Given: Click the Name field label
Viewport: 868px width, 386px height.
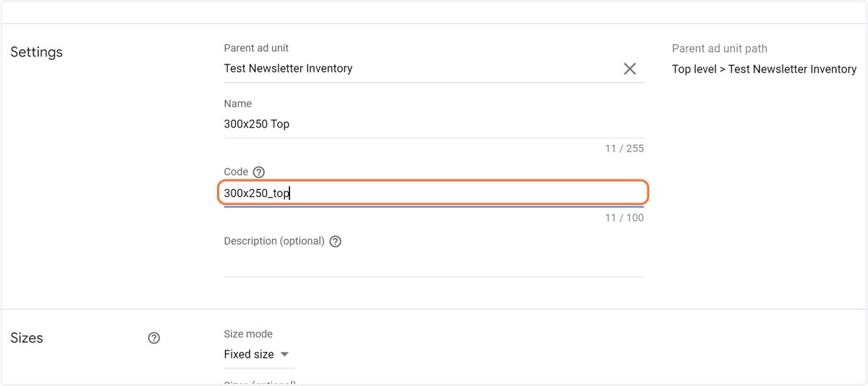Looking at the screenshot, I should pos(238,104).
